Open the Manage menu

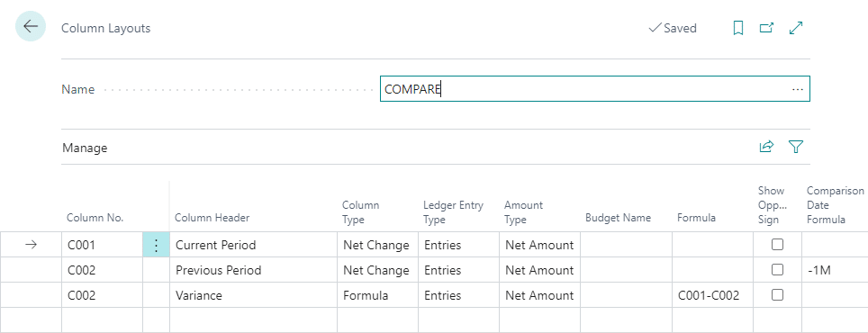tap(85, 148)
